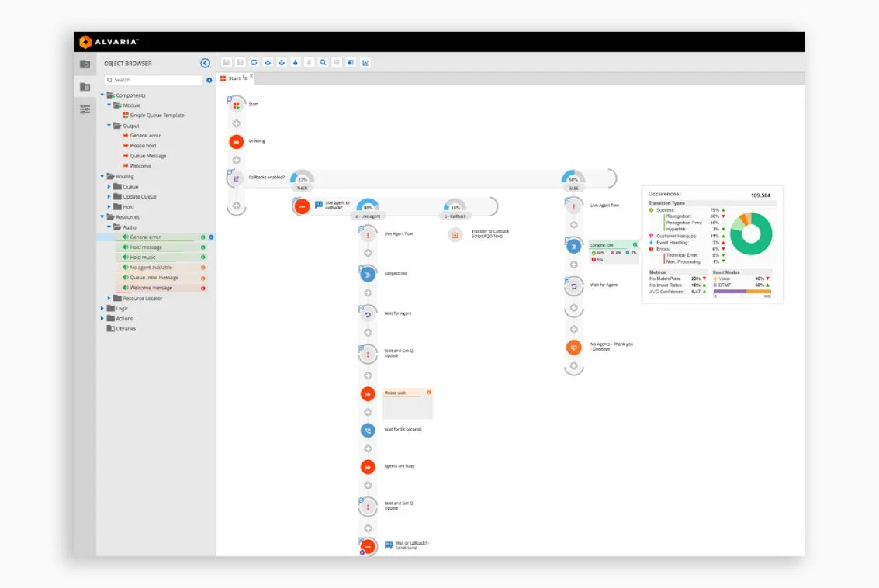Screen dimensions: 879x588
Task: Collapse the Module folder
Action: 109,105
